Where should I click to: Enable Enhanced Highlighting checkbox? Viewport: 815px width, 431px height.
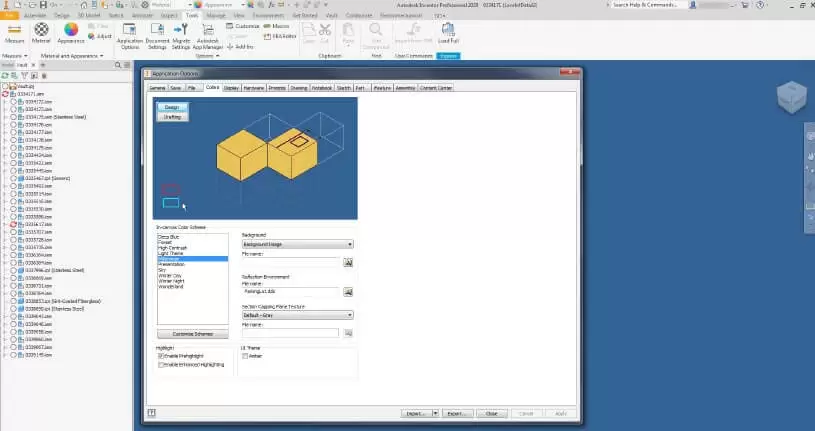tap(161, 365)
